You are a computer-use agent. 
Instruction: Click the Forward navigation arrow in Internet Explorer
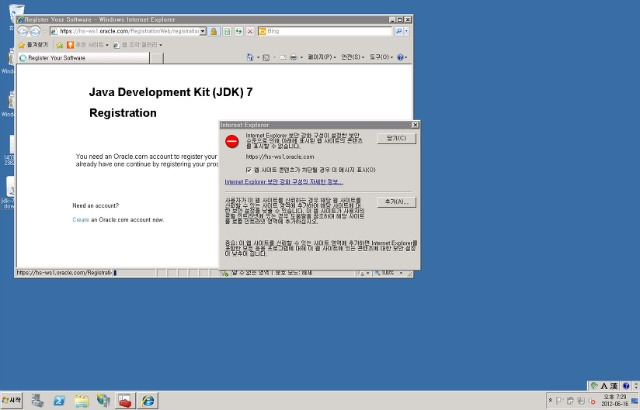coord(36,31)
